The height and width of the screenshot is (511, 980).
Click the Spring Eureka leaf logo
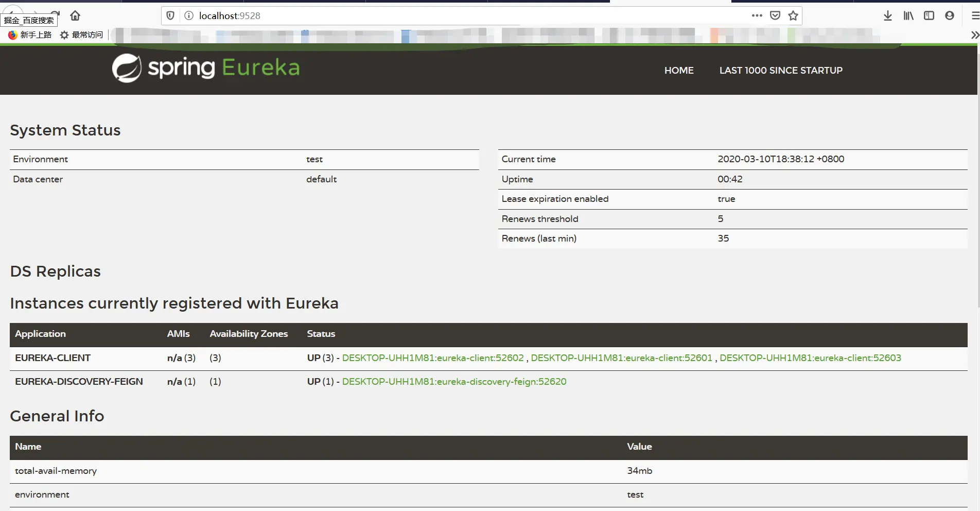coord(127,68)
